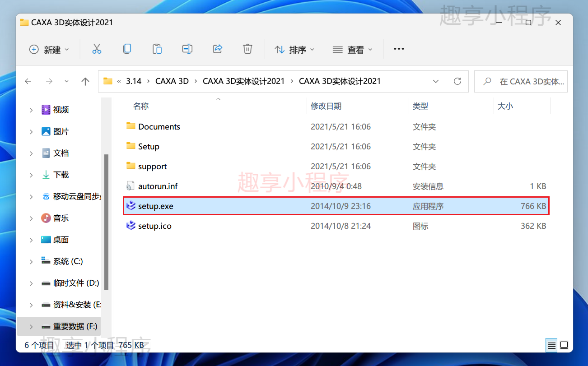Sort by Type column header (类型)
Viewport: 588px width, 366px height.
[420, 106]
